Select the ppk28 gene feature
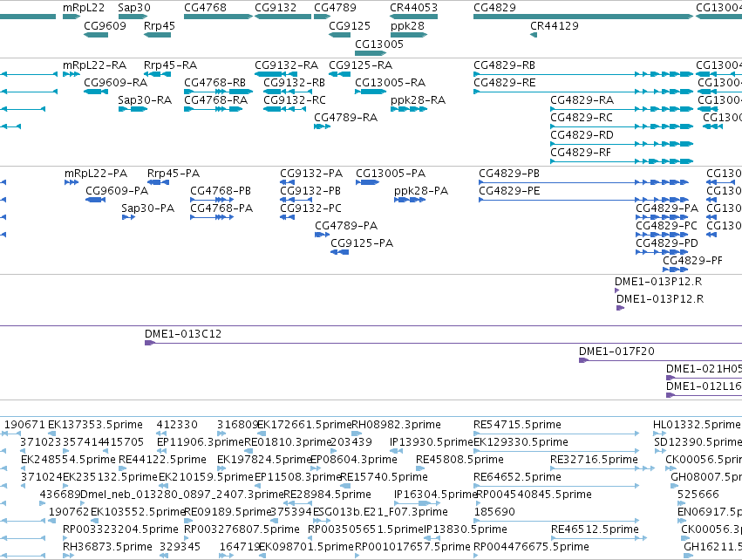Image resolution: width=742 pixels, height=560 pixels. 409,35
